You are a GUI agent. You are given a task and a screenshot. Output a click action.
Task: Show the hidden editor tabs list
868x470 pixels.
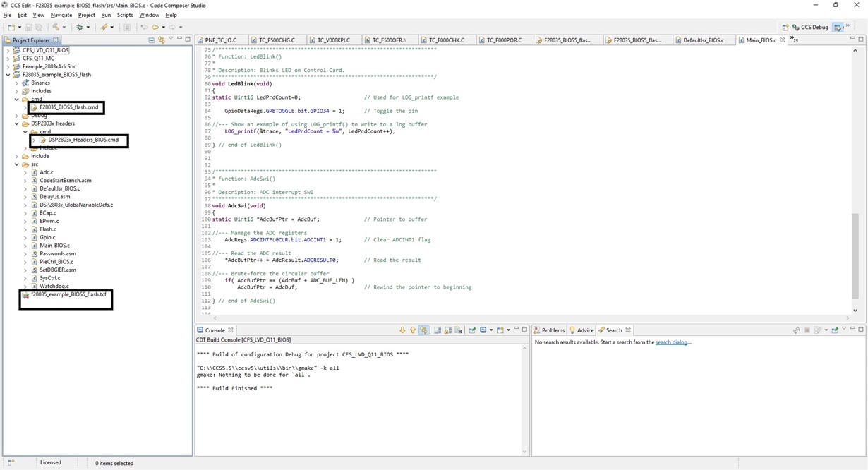click(795, 40)
